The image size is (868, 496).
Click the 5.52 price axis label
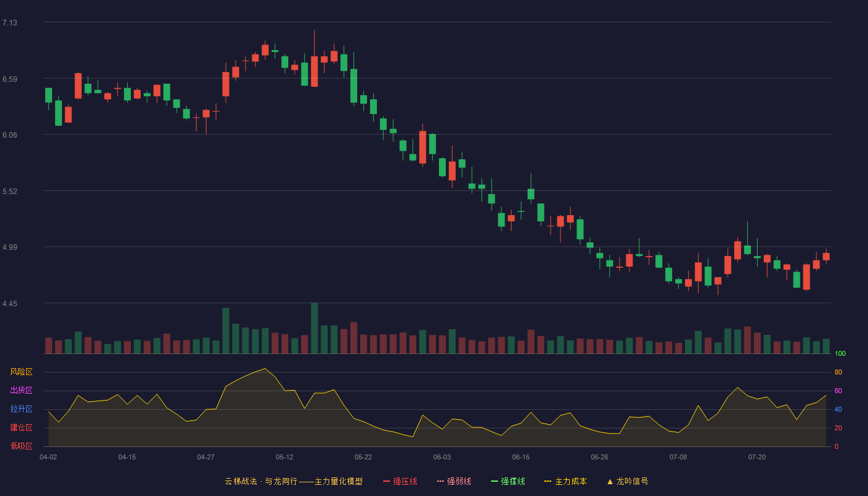point(10,192)
